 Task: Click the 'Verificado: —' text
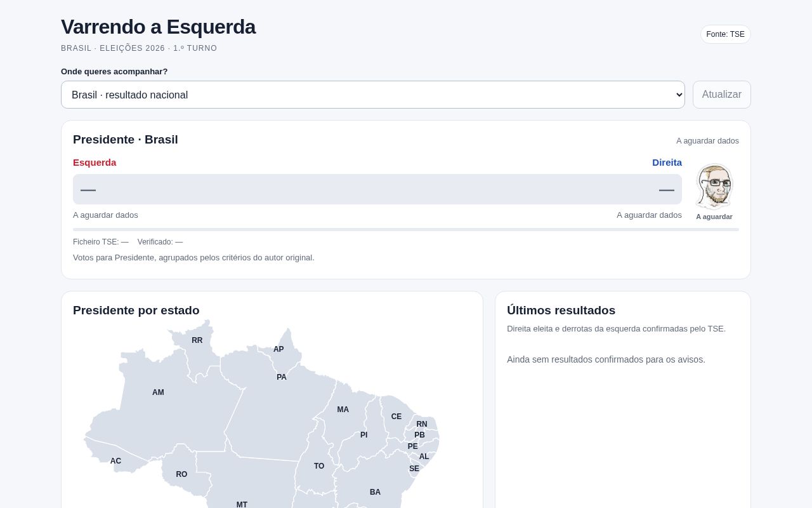(x=160, y=242)
